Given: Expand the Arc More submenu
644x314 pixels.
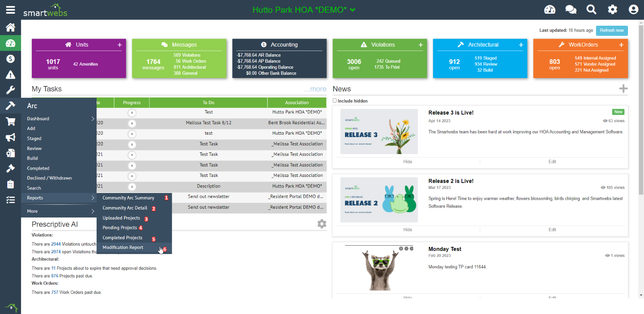Looking at the screenshot, I should [x=59, y=211].
